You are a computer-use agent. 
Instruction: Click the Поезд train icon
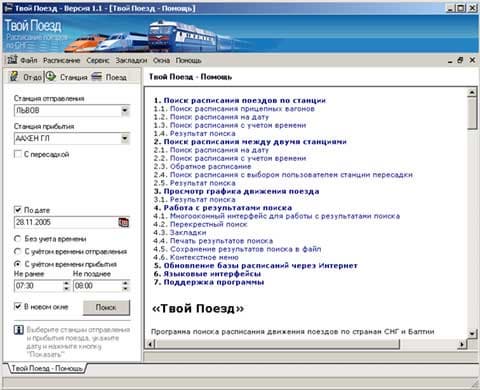[x=97, y=76]
